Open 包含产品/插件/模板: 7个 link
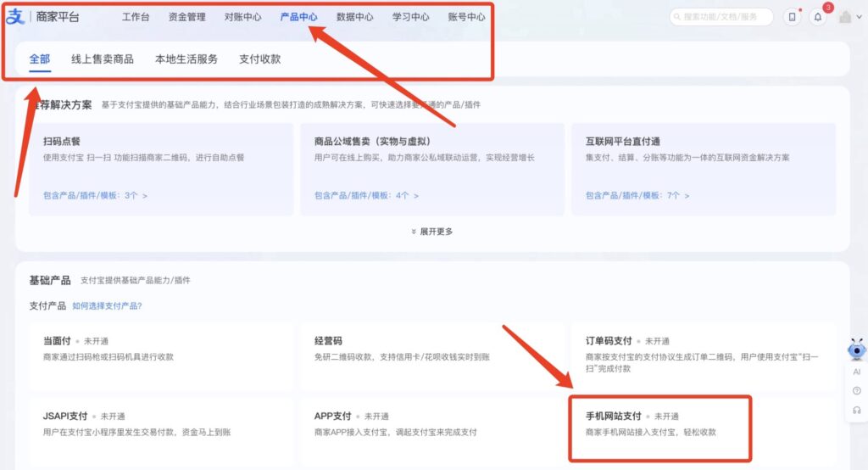Screen dimensions: 868x470 tap(637, 196)
